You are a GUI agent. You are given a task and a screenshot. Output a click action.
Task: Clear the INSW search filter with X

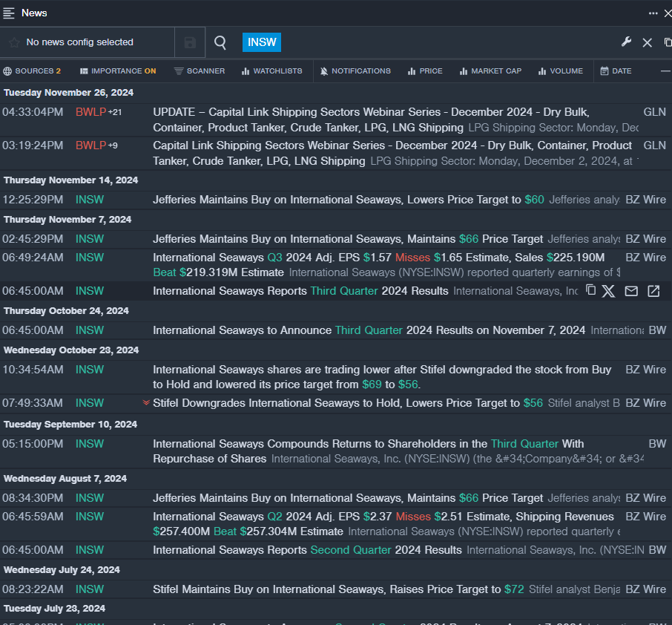647,43
